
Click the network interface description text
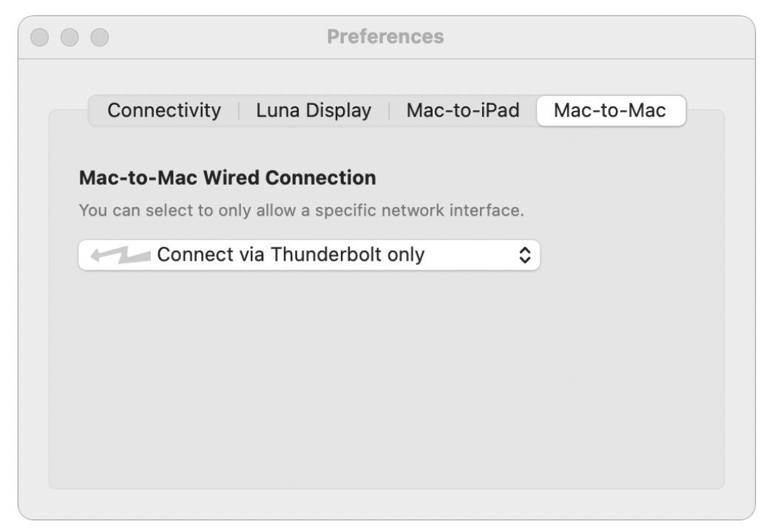tap(301, 211)
